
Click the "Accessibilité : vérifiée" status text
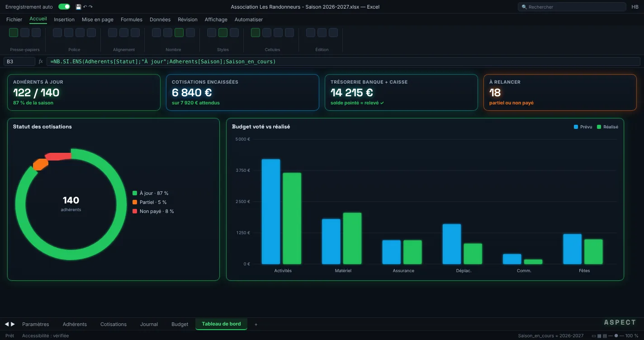pyautogui.click(x=46, y=336)
